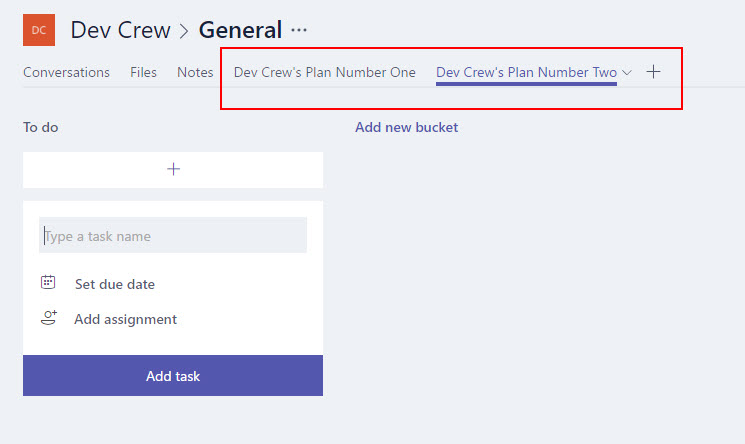Click the add-person assignment icon
The height and width of the screenshot is (444, 745).
pos(48,318)
